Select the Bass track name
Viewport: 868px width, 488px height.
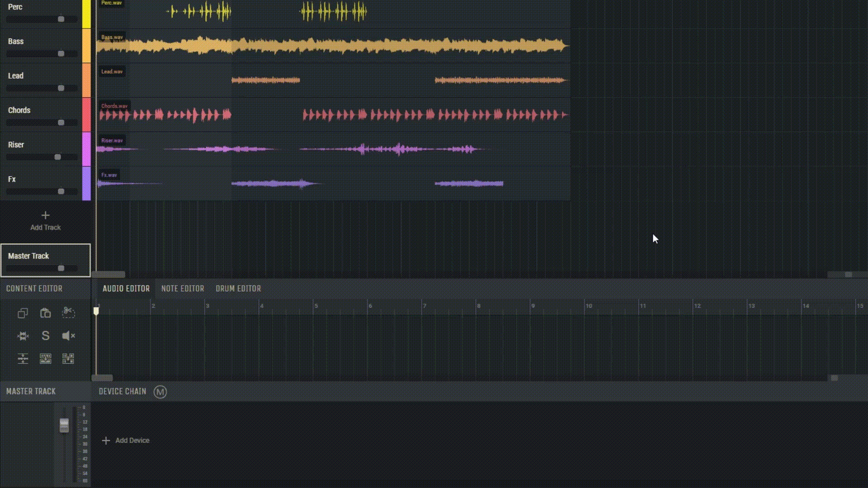15,41
